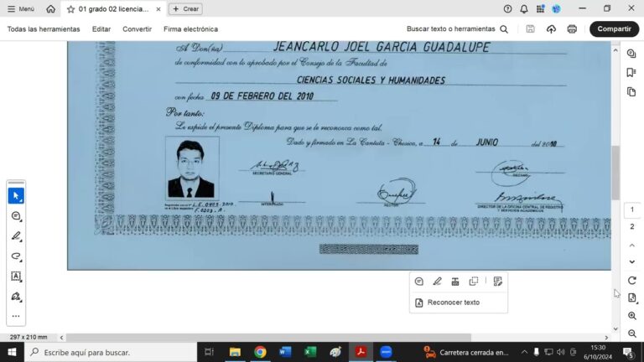The height and width of the screenshot is (362, 644).
Task: Go to page 2 indicator
Action: pos(632,226)
